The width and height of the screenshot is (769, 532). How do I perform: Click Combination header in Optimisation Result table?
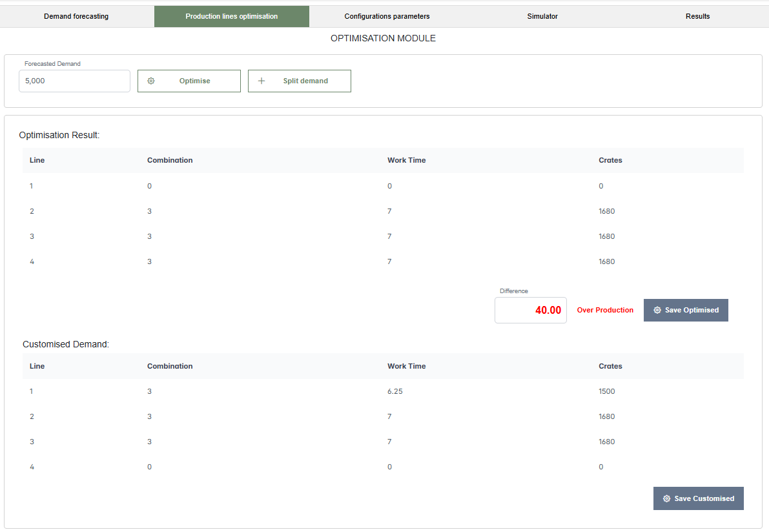coord(170,160)
